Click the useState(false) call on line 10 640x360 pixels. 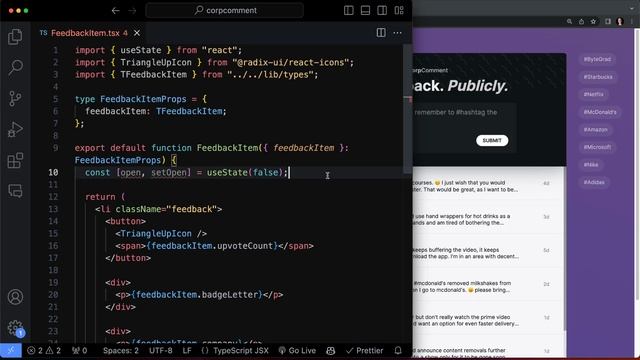click(244, 172)
